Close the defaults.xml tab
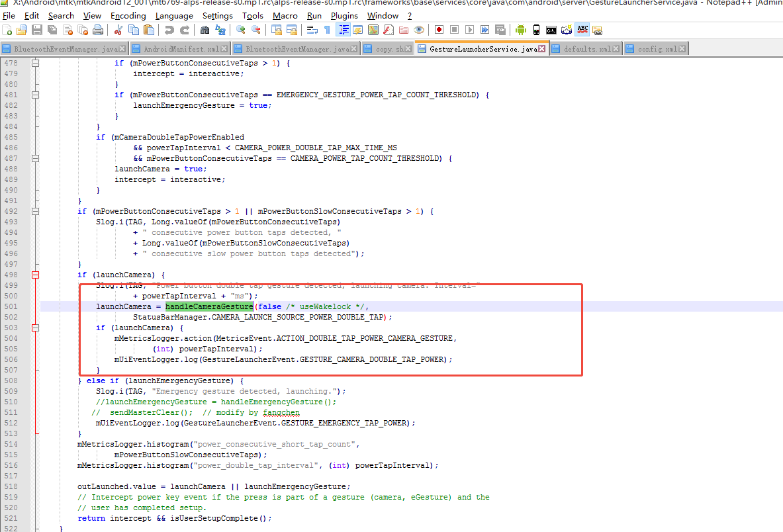The width and height of the screenshot is (783, 532). click(616, 49)
